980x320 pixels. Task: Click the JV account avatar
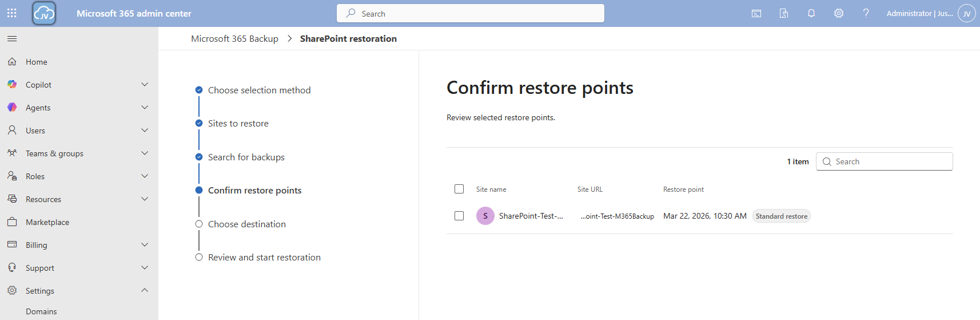(x=966, y=13)
